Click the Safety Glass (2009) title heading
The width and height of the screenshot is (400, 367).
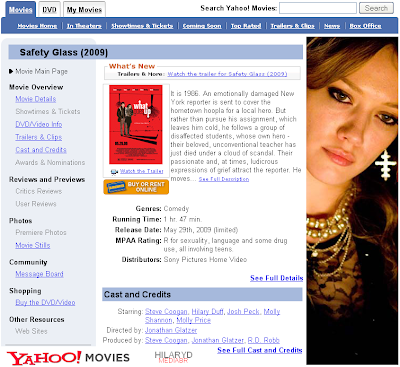click(64, 52)
